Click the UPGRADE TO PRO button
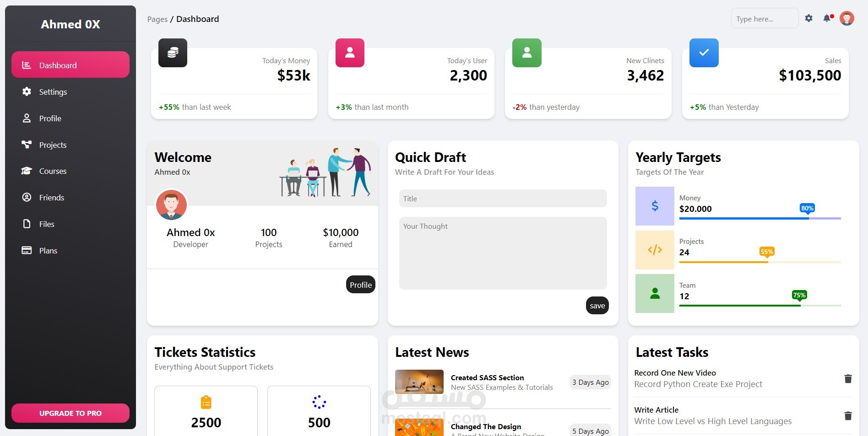 71,413
